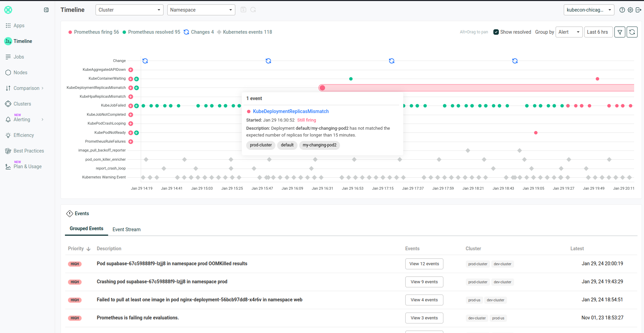Click the KubeDeploymentReplicasMismatch firing bar start marker
The image size is (644, 333).
tap(322, 88)
